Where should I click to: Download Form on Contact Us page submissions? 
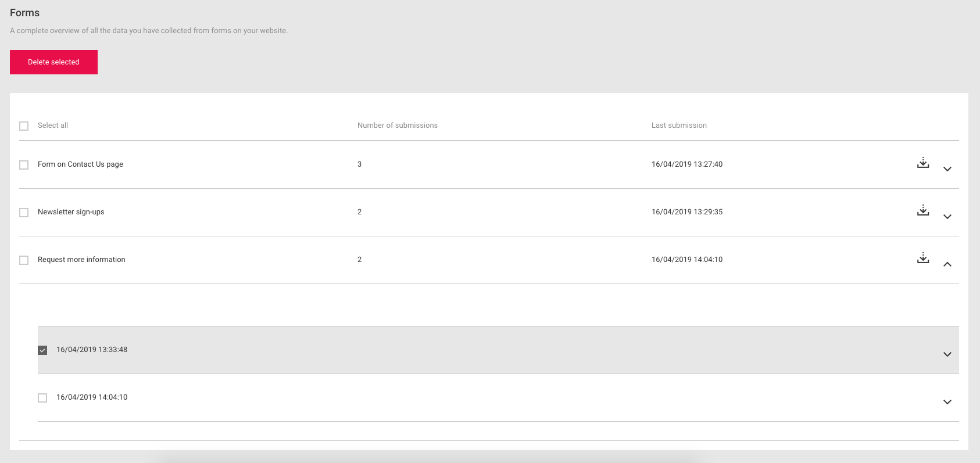[x=922, y=163]
